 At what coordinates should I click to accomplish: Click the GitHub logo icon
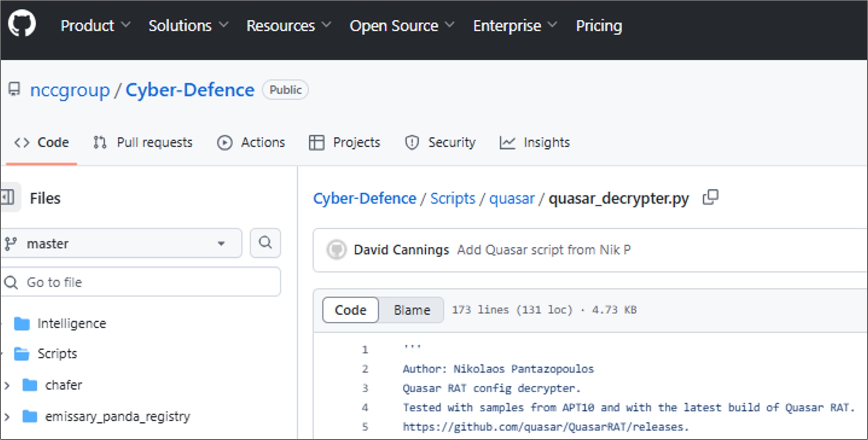[x=22, y=24]
